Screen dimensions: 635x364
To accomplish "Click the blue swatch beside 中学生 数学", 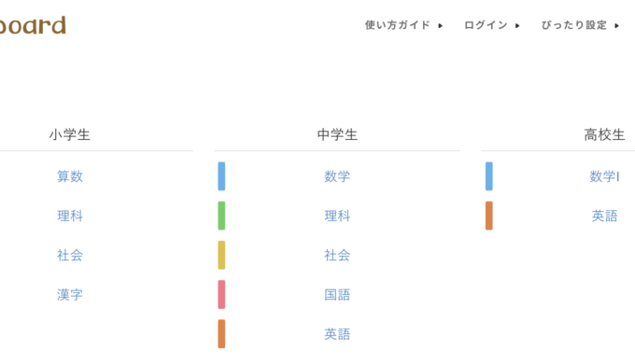I will [221, 176].
